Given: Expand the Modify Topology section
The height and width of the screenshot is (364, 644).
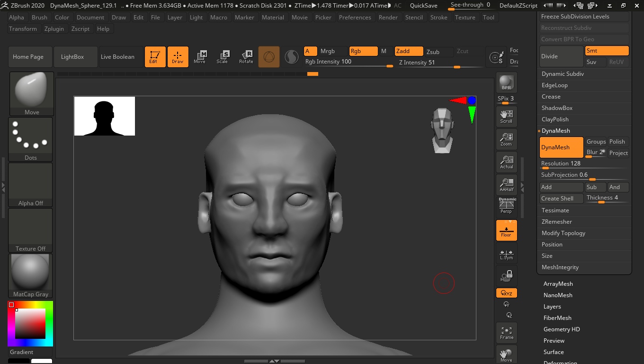Looking at the screenshot, I should [563, 233].
